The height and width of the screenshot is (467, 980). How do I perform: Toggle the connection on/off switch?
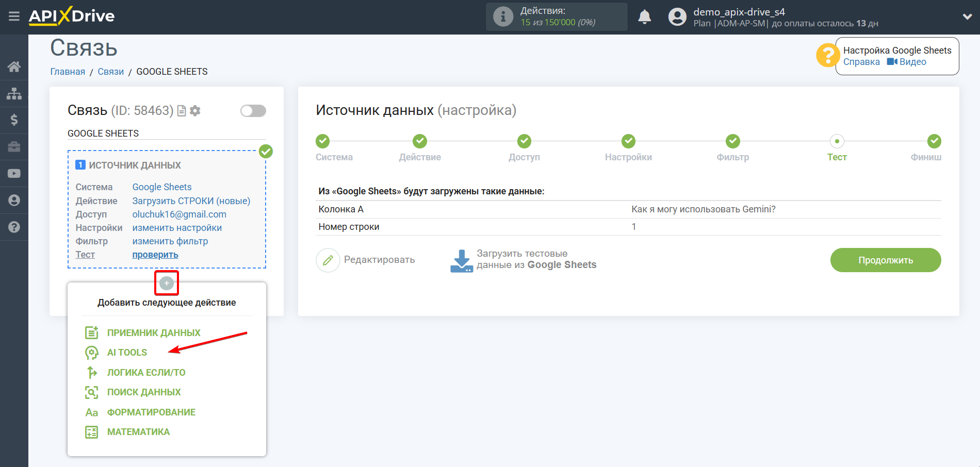point(253,111)
